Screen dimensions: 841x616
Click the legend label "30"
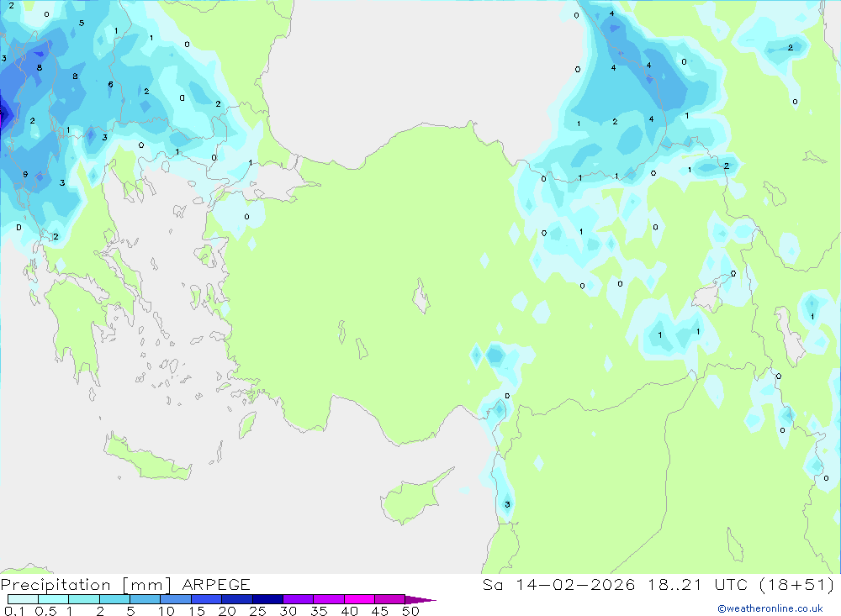click(x=288, y=611)
